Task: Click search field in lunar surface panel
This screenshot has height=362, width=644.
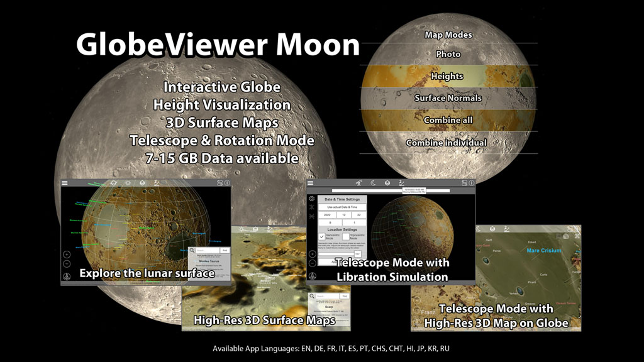Action: (x=208, y=250)
